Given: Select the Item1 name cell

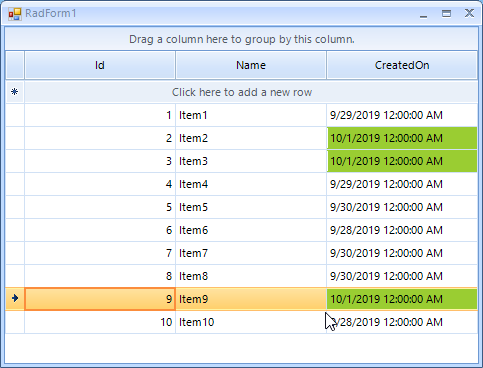Looking at the screenshot, I should [251, 115].
